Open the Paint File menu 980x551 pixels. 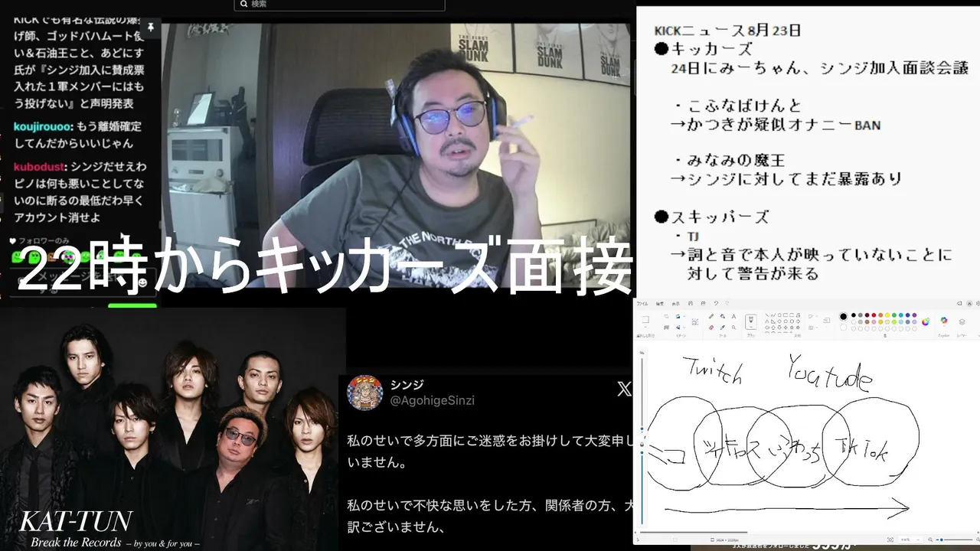pyautogui.click(x=642, y=304)
